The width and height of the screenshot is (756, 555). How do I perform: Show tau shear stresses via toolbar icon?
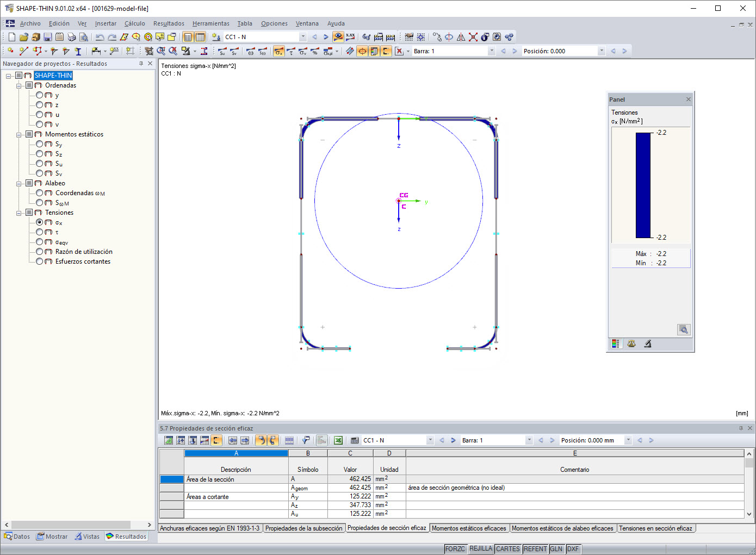point(291,51)
